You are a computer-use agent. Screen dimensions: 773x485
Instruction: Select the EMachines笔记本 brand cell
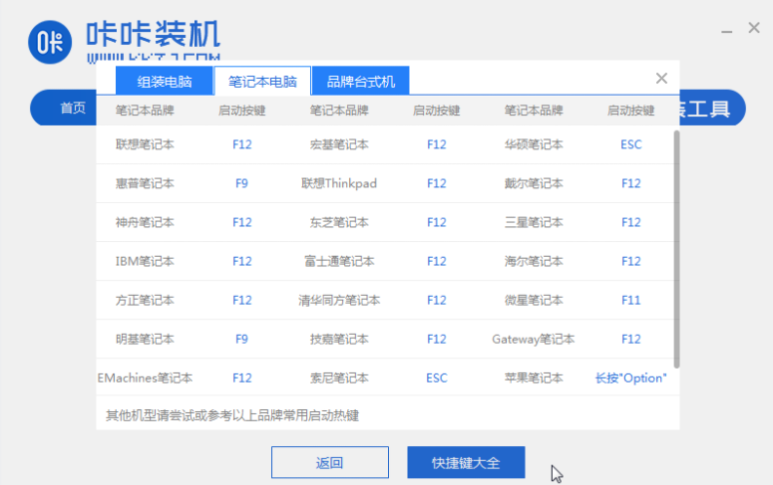click(145, 378)
